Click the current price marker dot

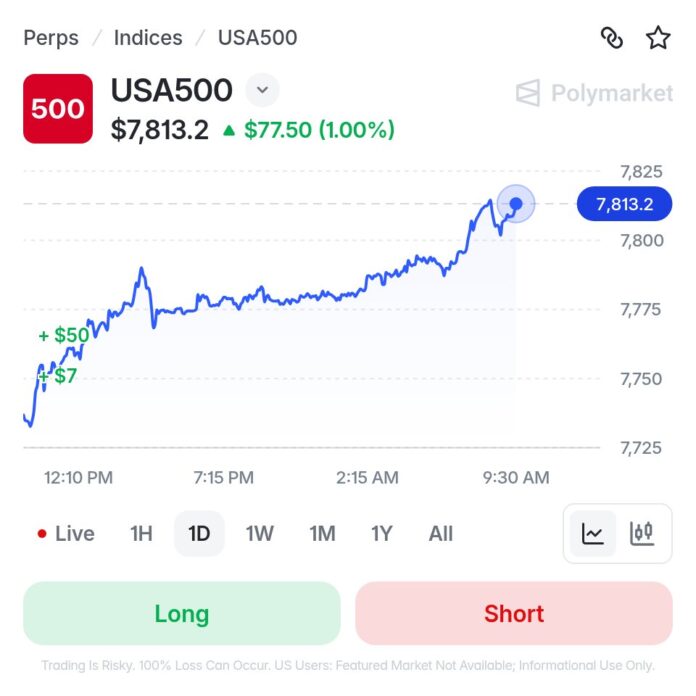516,204
